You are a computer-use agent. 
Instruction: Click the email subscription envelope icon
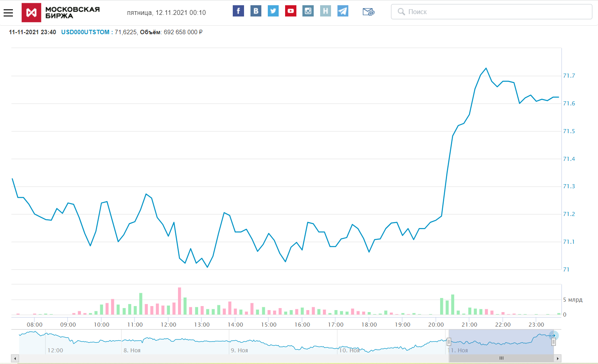tap(368, 12)
